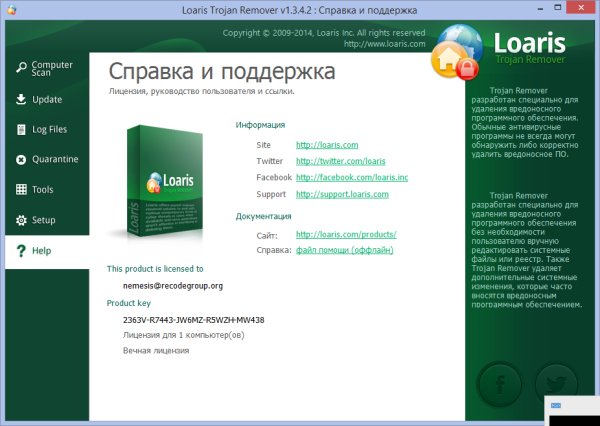Click the http://www.loaris.com header URL
The image size is (600, 426).
click(384, 44)
